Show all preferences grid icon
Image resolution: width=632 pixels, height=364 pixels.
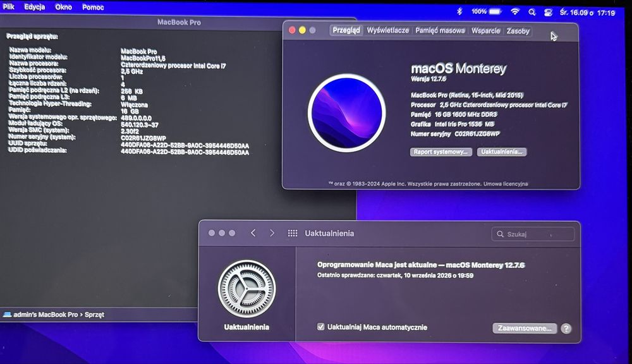pos(293,233)
